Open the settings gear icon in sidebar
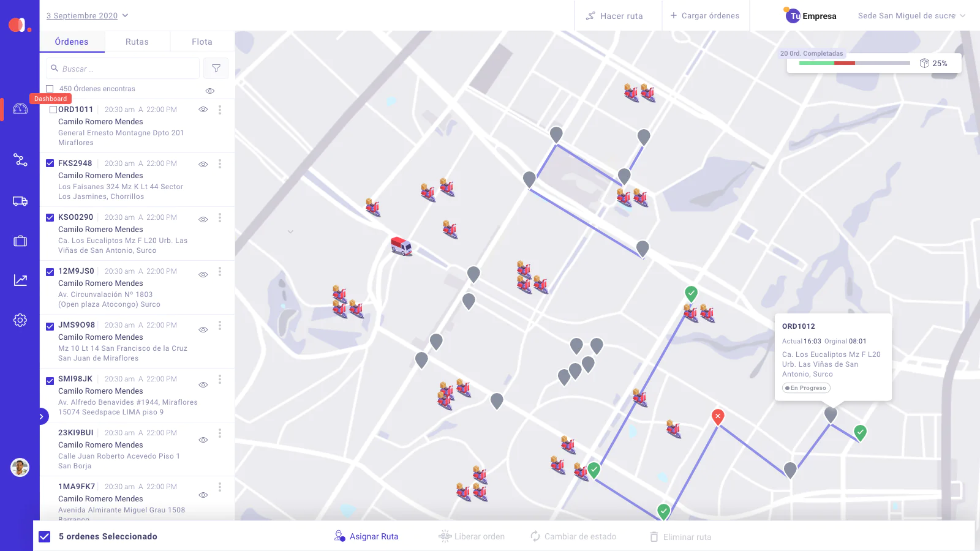 point(20,320)
